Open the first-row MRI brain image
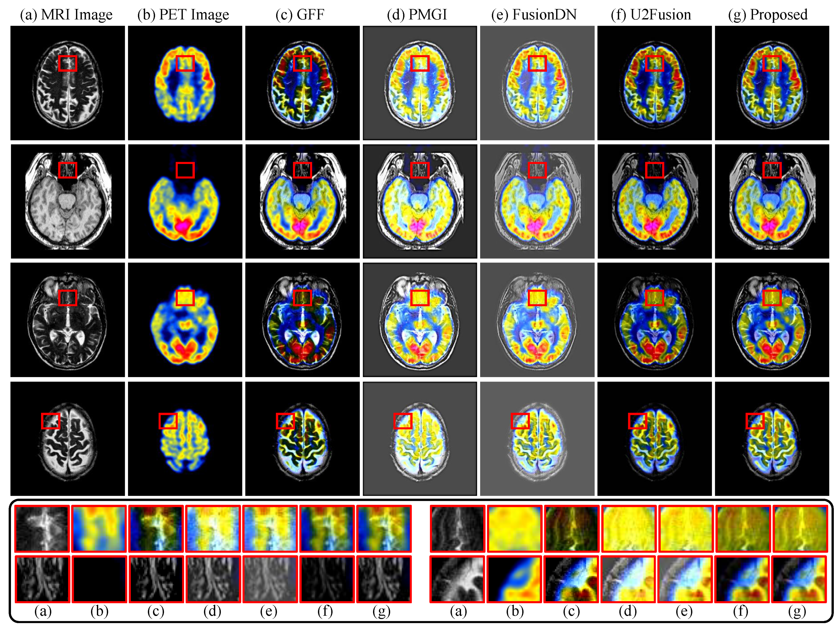 (x=68, y=83)
